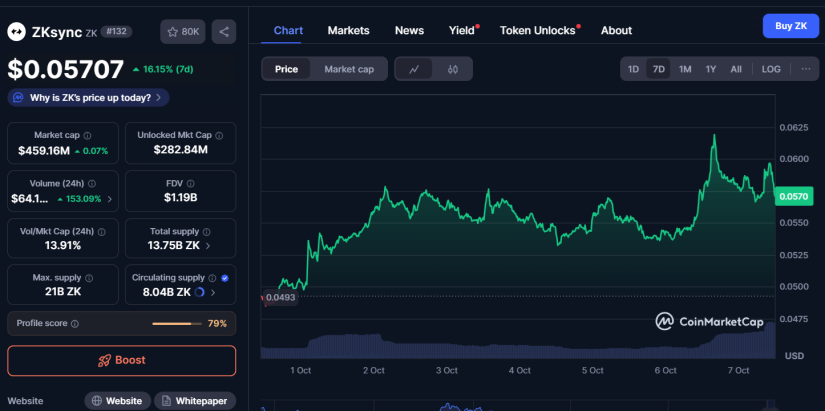
Task: Click the star watchlist 80K button
Action: click(182, 32)
